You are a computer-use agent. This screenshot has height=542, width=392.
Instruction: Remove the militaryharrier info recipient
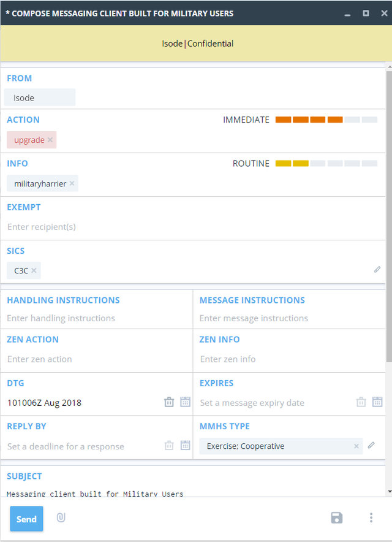coord(72,183)
